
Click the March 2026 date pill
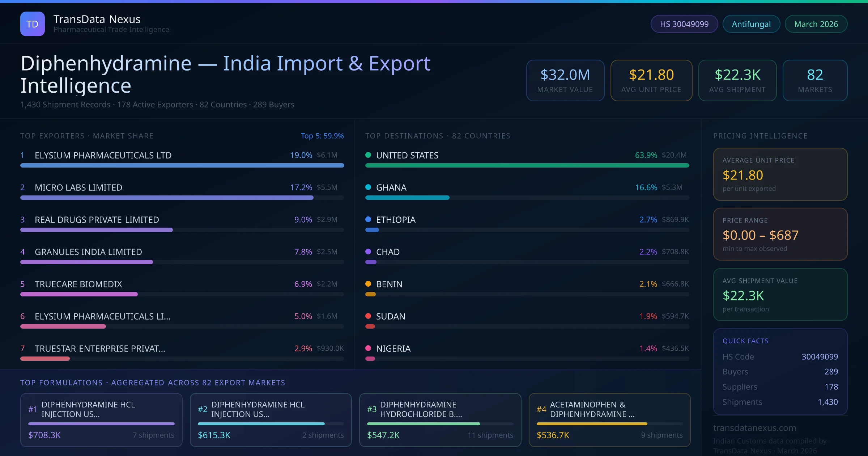pyautogui.click(x=816, y=24)
